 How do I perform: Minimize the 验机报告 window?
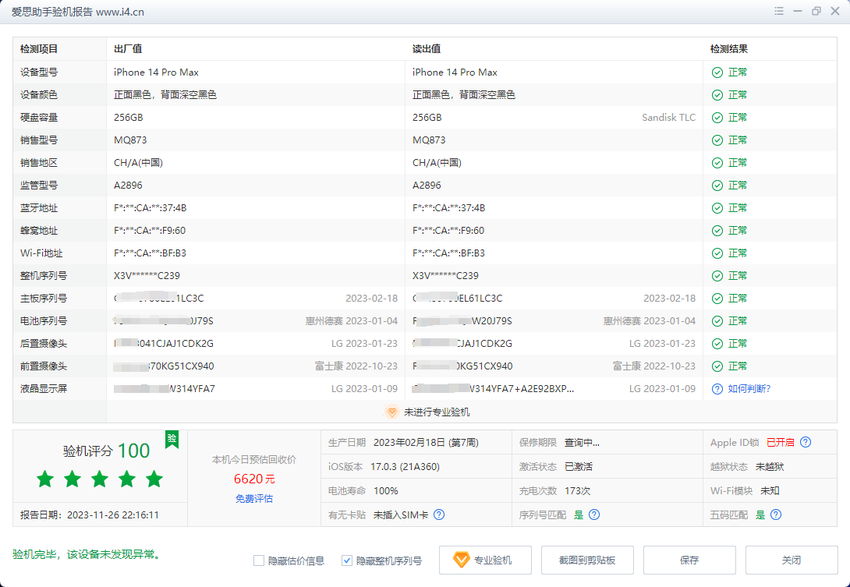pyautogui.click(x=797, y=11)
